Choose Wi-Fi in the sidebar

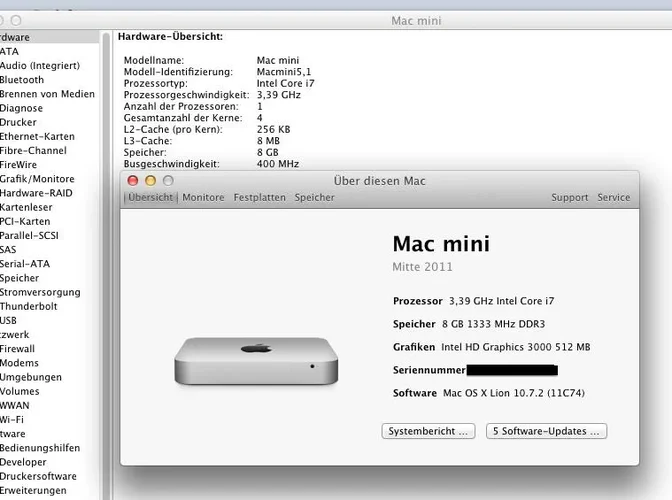(x=12, y=419)
